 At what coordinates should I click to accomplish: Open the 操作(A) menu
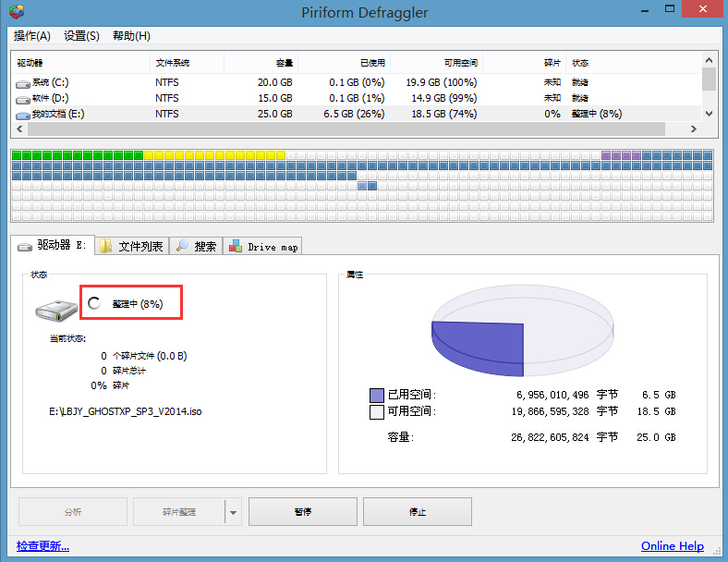coord(32,36)
